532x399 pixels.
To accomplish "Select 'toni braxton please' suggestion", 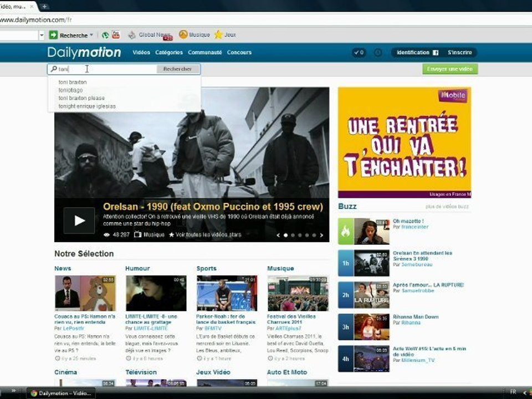I will [81, 98].
